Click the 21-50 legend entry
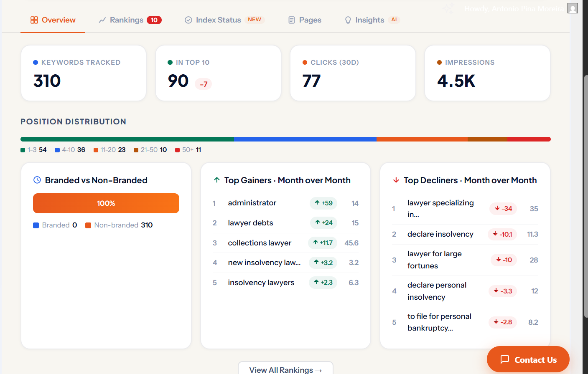The width and height of the screenshot is (588, 374). 150,150
